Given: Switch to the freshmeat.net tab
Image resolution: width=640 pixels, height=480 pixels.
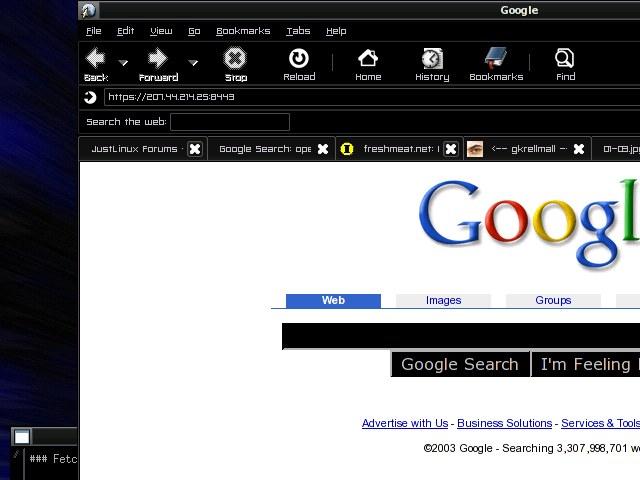Looking at the screenshot, I should (x=401, y=149).
